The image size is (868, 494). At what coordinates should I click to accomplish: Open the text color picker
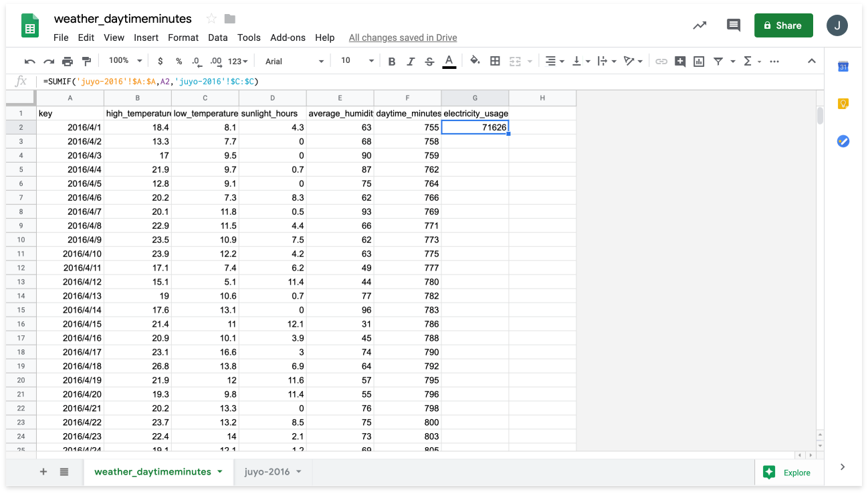click(449, 61)
